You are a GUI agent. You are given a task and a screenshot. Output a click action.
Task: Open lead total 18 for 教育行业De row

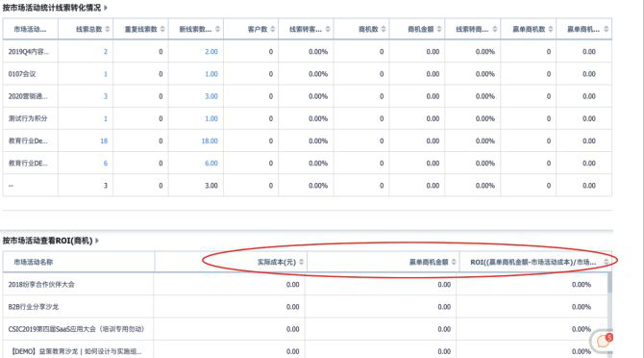click(104, 141)
